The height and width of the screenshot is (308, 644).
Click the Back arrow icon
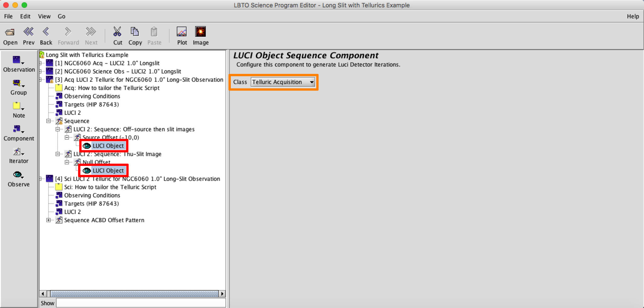(46, 32)
